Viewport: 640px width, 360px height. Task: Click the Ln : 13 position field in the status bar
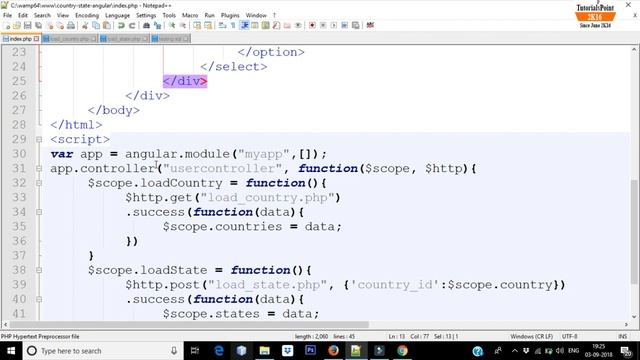pyautogui.click(x=396, y=336)
